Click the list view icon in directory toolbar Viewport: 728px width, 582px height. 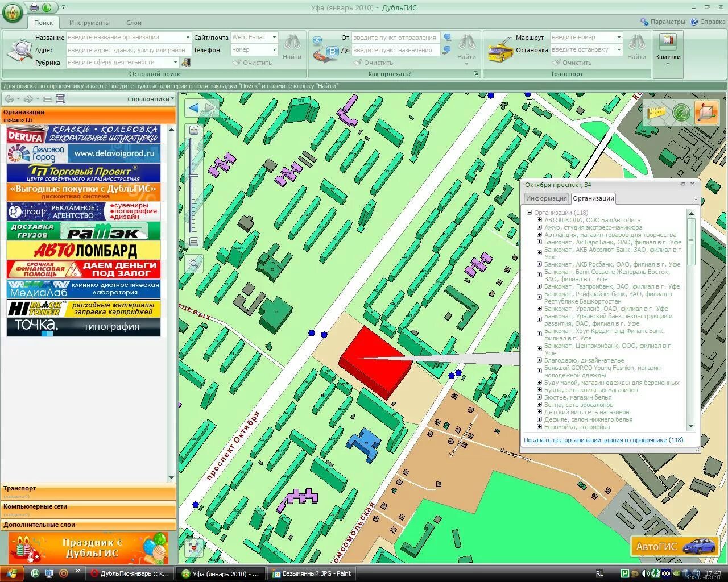pos(48,99)
